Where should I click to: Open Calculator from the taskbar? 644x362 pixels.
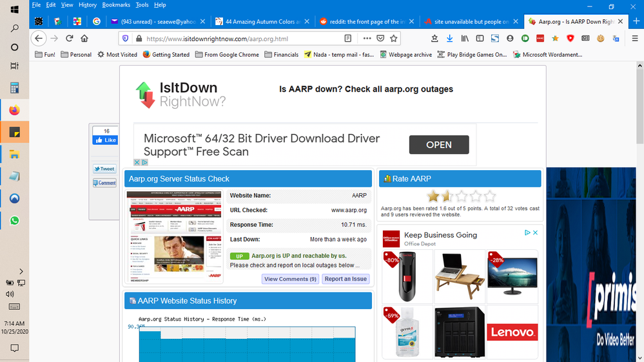point(14,88)
